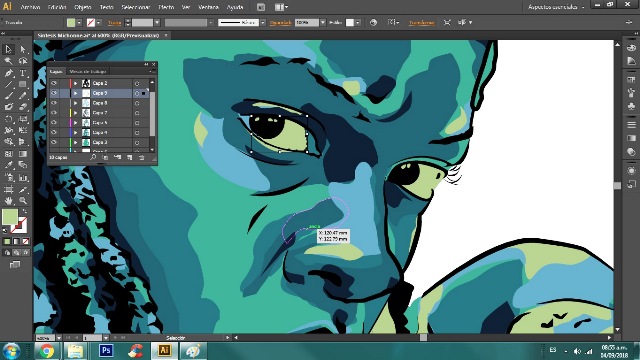Click the create new layer button

(129, 157)
